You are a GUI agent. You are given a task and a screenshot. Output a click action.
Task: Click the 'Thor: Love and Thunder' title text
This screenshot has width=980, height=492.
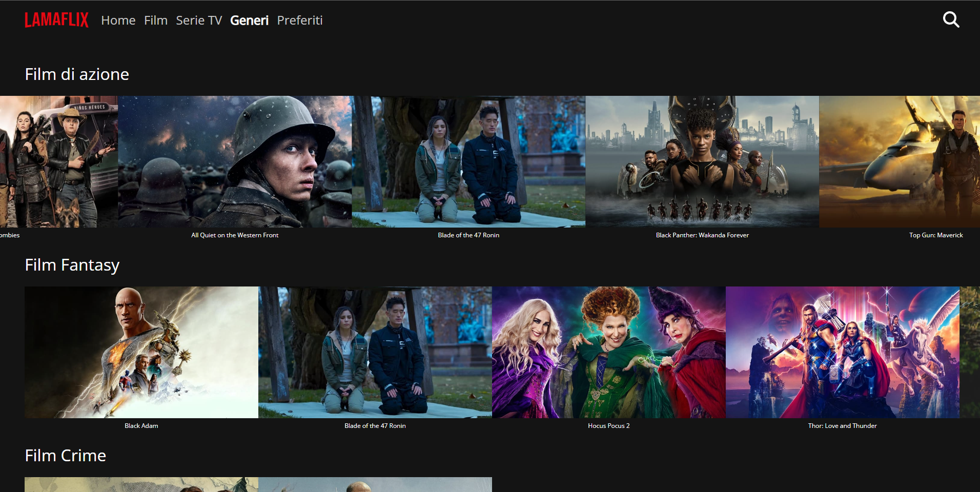point(843,426)
